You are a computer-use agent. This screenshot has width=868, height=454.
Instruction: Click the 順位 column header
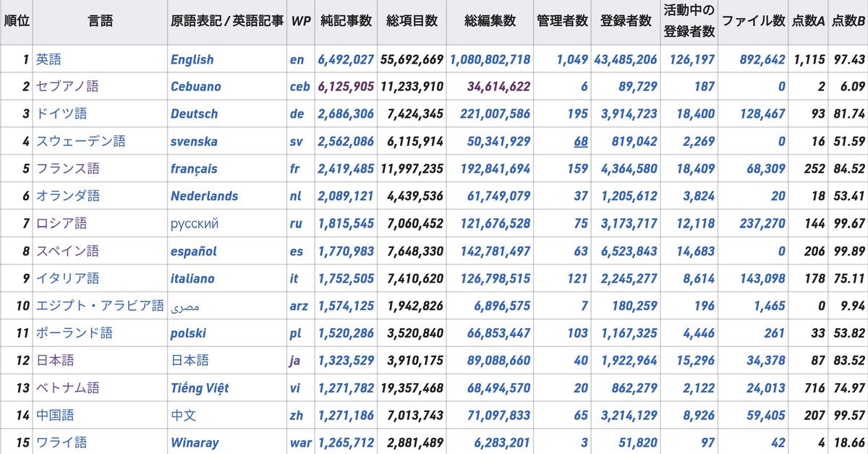tap(16, 21)
